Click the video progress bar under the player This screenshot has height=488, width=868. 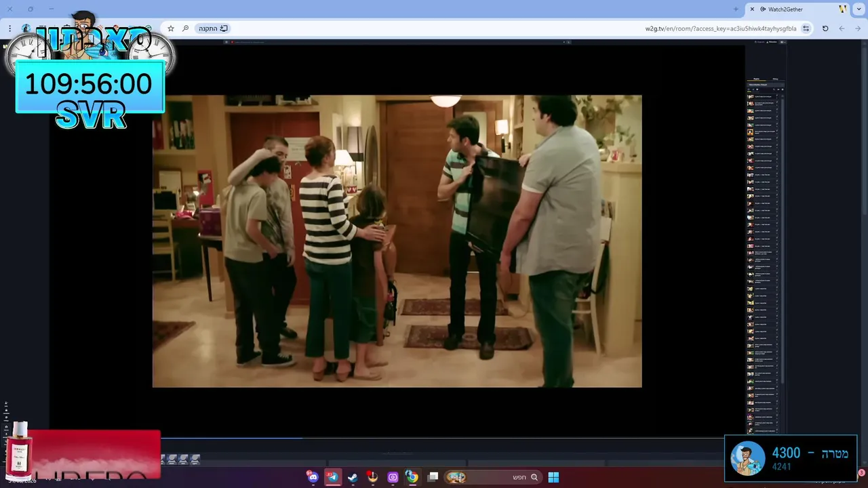(x=397, y=438)
